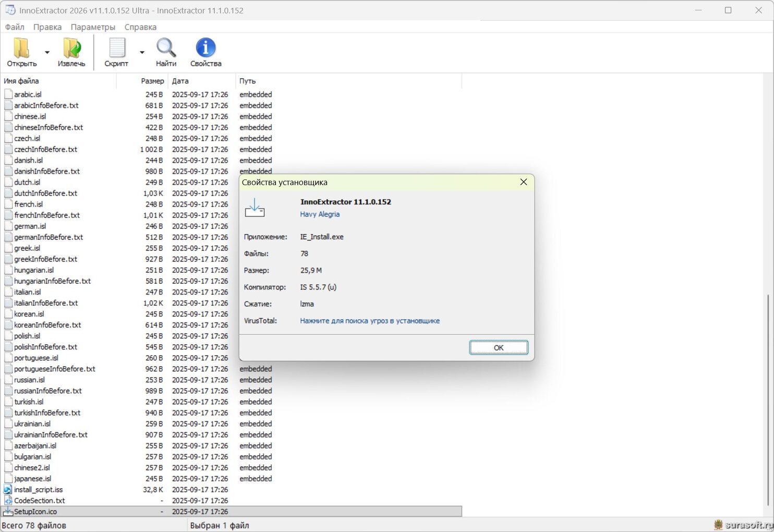Click the Open folder toolbar icon

point(21,49)
